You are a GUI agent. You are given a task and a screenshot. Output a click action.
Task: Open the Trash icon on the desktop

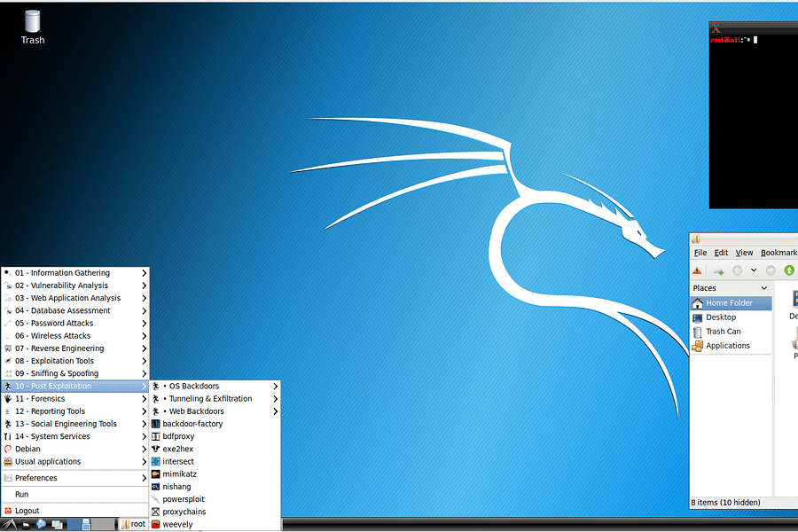pyautogui.click(x=32, y=22)
